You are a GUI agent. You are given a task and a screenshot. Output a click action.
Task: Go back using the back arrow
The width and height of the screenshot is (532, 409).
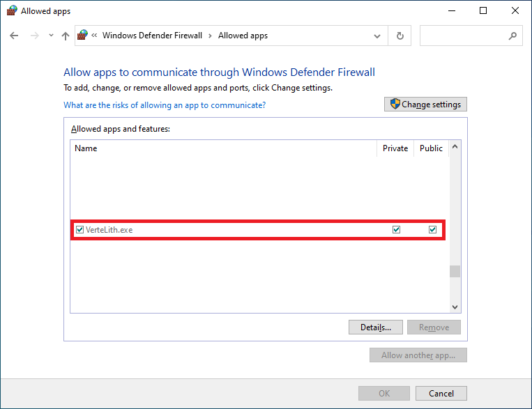coord(14,36)
